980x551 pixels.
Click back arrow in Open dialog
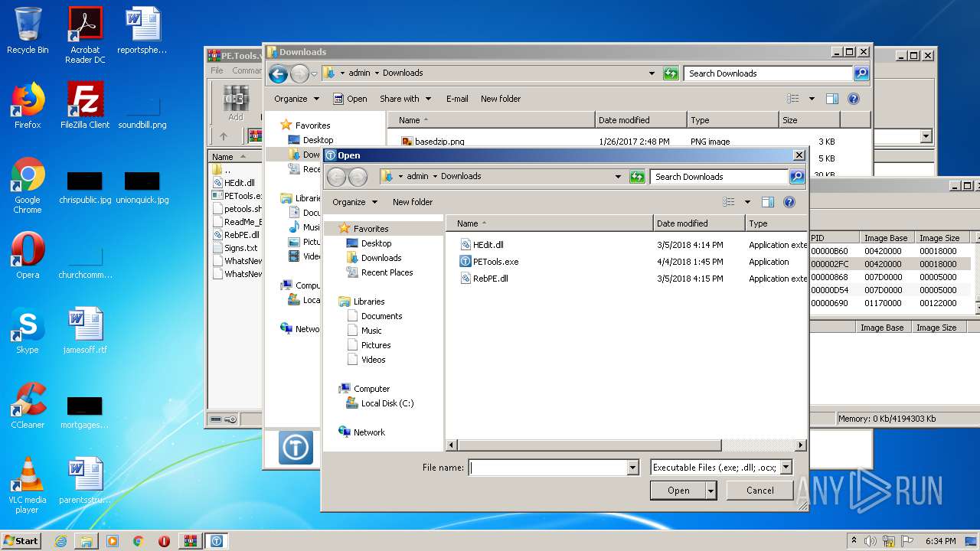(336, 177)
